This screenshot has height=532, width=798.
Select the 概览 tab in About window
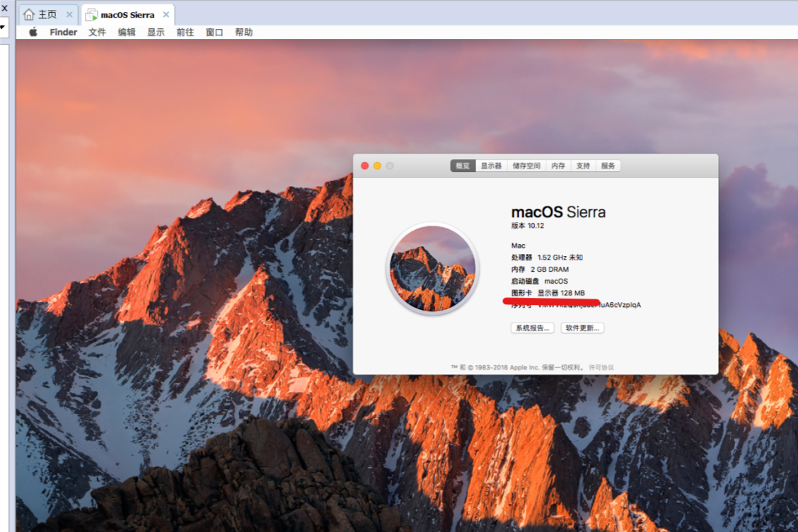tap(463, 166)
